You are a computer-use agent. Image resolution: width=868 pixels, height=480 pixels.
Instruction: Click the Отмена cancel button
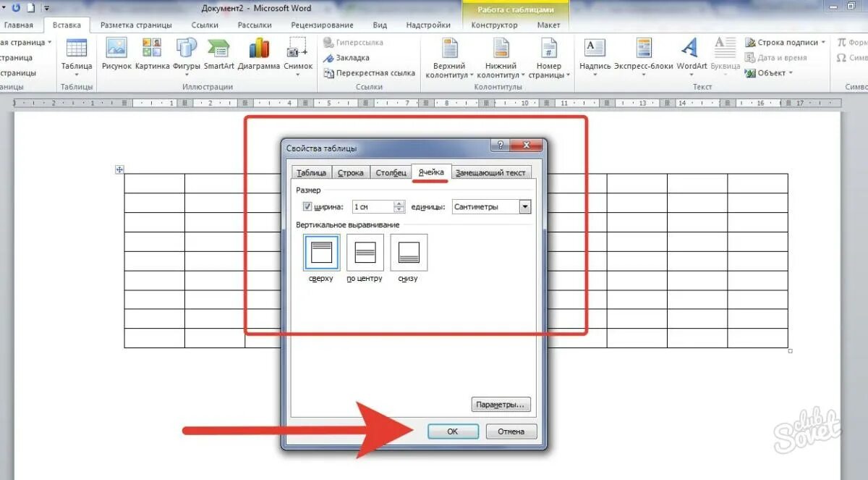click(x=511, y=431)
